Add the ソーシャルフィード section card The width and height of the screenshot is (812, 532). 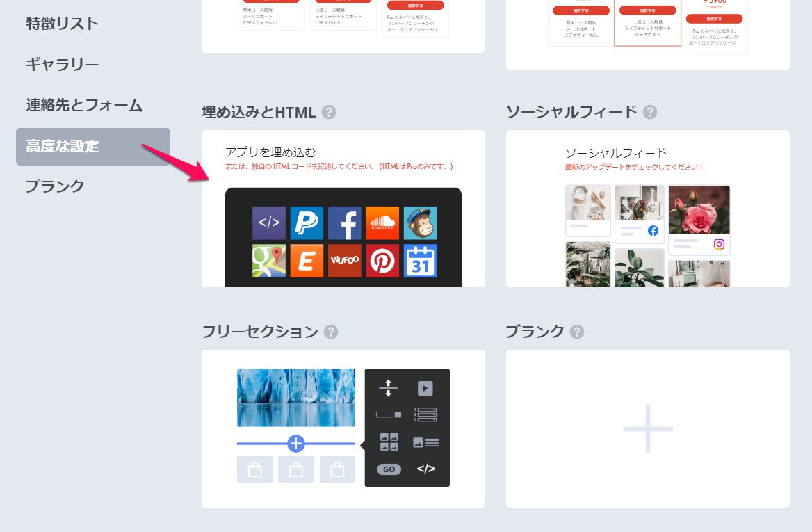[648, 208]
